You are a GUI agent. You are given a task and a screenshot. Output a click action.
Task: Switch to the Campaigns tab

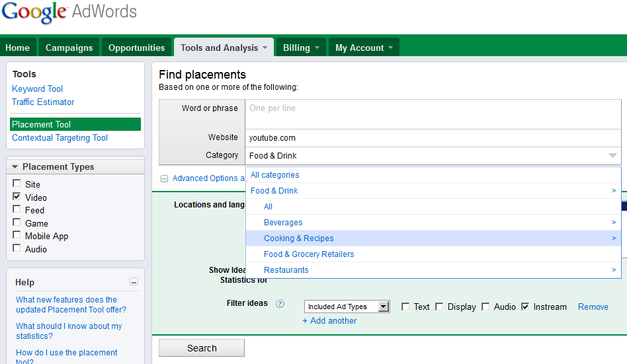(x=69, y=48)
